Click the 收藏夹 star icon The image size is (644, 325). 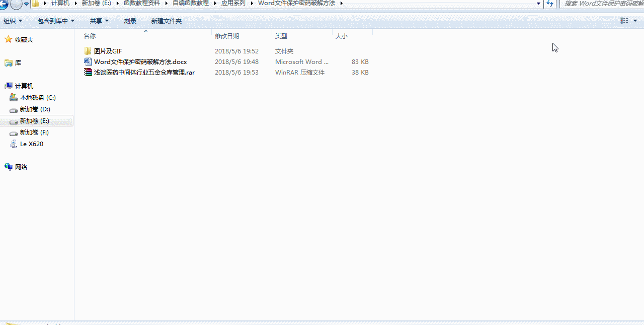click(9, 39)
